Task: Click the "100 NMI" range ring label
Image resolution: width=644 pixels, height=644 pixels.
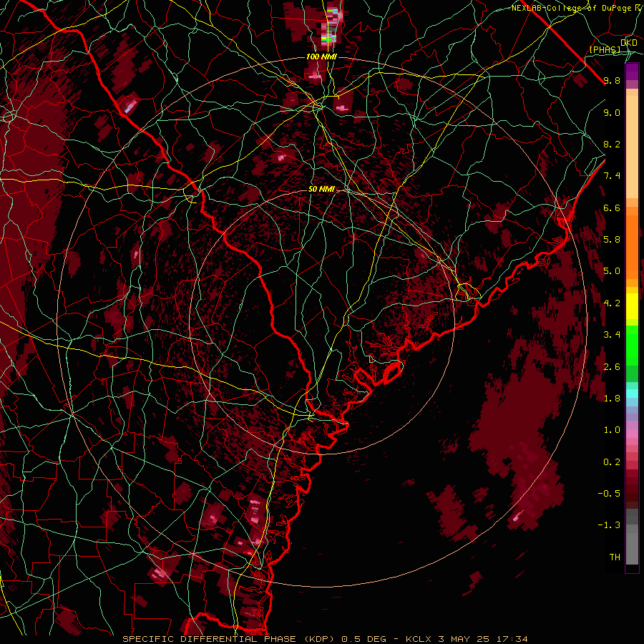Action: pos(321,57)
